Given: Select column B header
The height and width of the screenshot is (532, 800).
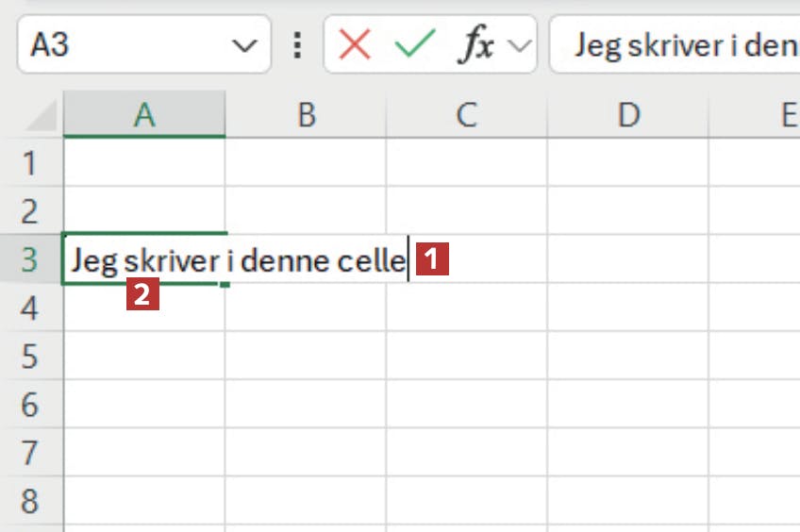Looking at the screenshot, I should (305, 115).
